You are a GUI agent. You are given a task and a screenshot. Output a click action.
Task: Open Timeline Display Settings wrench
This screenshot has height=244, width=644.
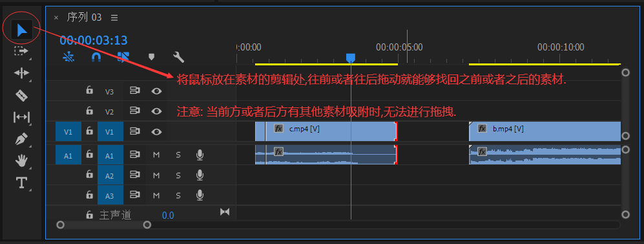pyautogui.click(x=179, y=57)
